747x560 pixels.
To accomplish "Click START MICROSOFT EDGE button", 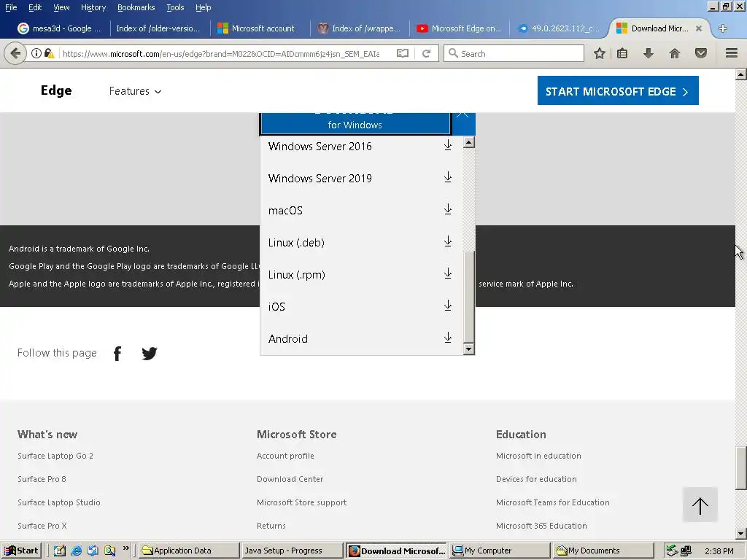I will (618, 90).
